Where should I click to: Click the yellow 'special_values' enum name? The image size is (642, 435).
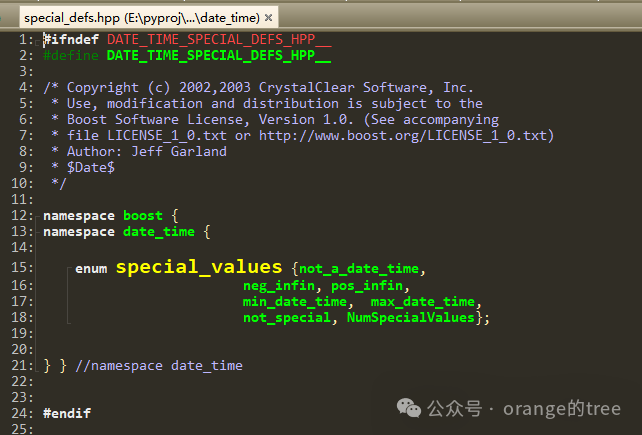click(x=199, y=267)
